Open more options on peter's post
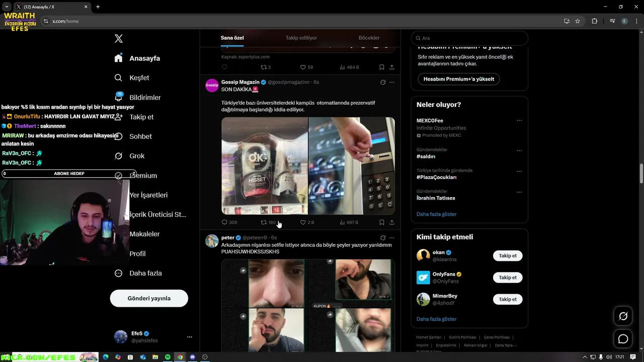 (x=392, y=238)
